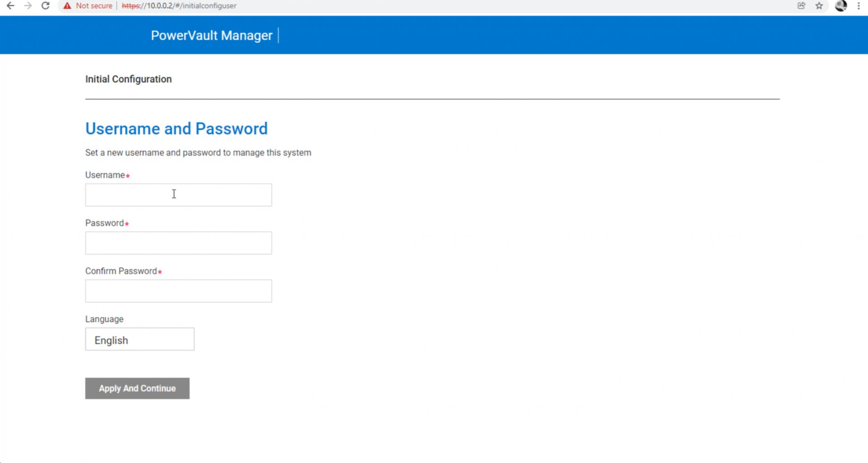The height and width of the screenshot is (463, 868).
Task: Click the Not secure warning icon
Action: tap(67, 6)
